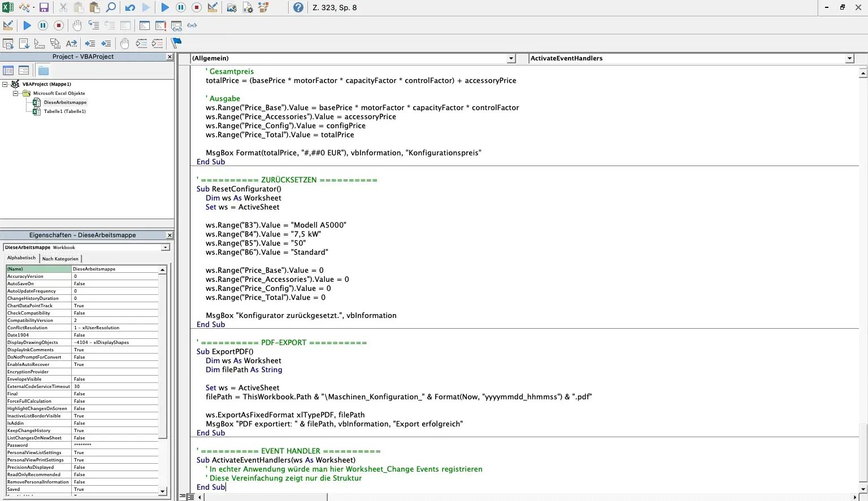Screen dimensions: 868x501
Task: Undo the last edit
Action: click(x=130, y=7)
